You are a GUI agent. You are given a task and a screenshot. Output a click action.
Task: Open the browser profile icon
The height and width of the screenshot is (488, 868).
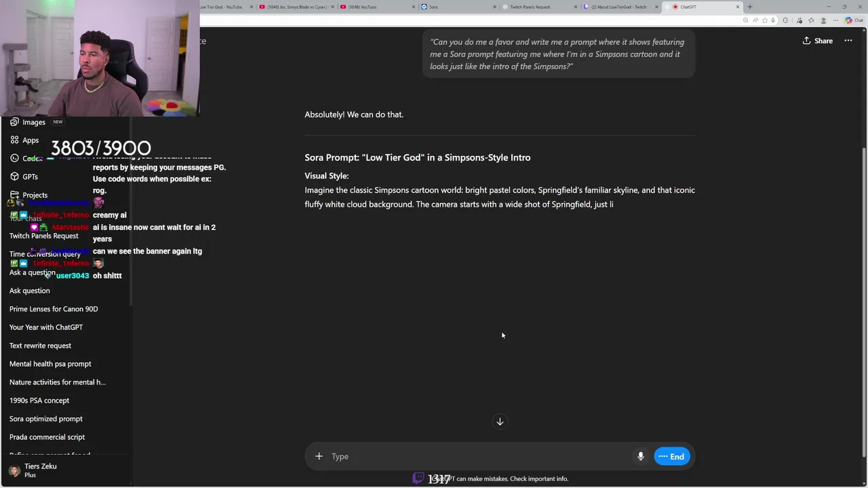823,20
